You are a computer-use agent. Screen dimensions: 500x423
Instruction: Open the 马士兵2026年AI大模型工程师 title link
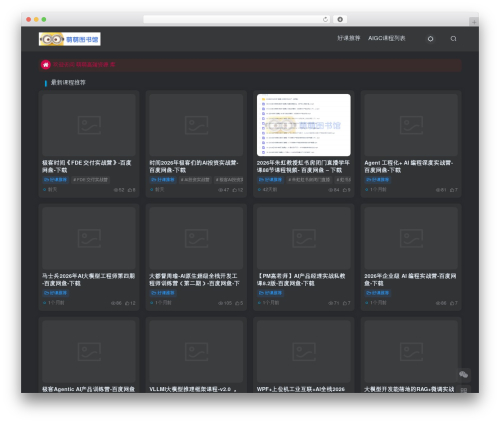[88, 280]
